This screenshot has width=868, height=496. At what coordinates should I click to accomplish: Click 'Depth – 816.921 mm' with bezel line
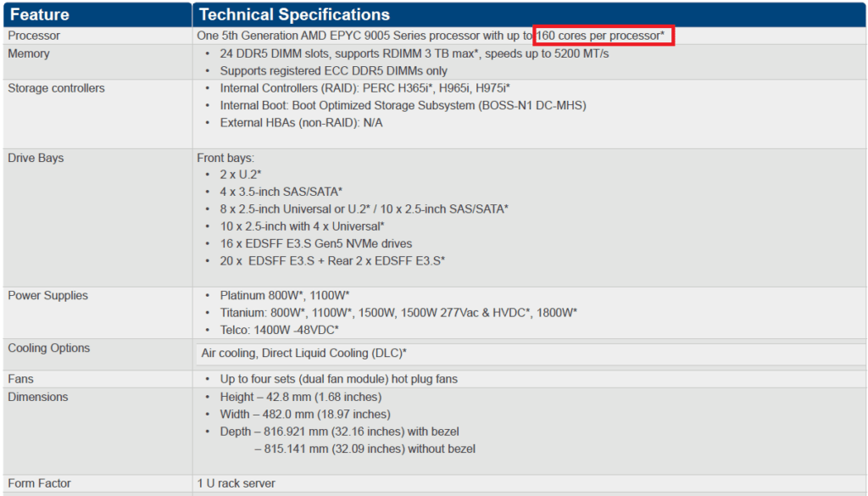(x=339, y=432)
